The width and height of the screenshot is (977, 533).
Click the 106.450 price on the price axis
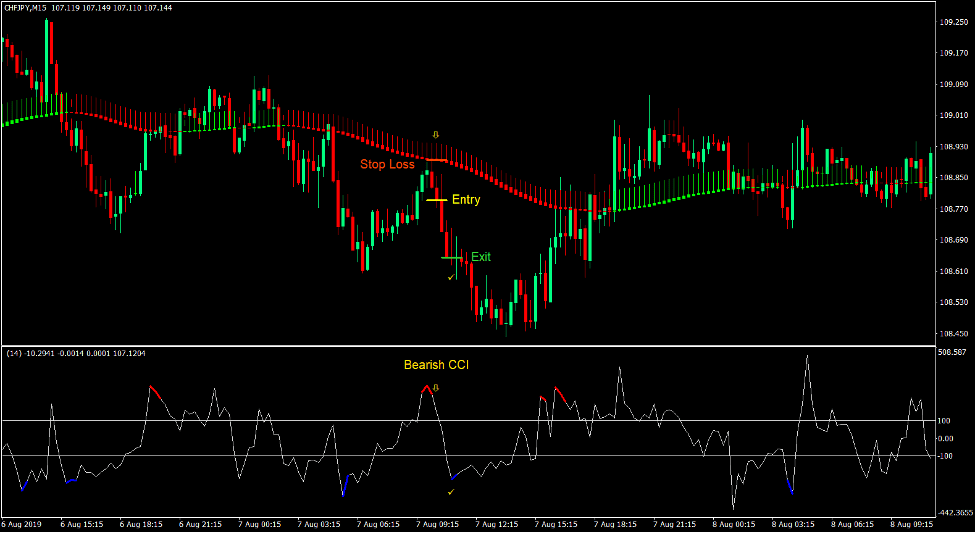pyautogui.click(x=955, y=334)
